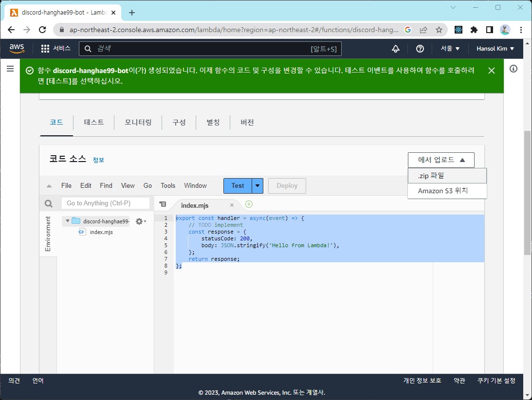The width and height of the screenshot is (532, 400).
Task: Bookmark this page with star icon
Action: (439, 30)
